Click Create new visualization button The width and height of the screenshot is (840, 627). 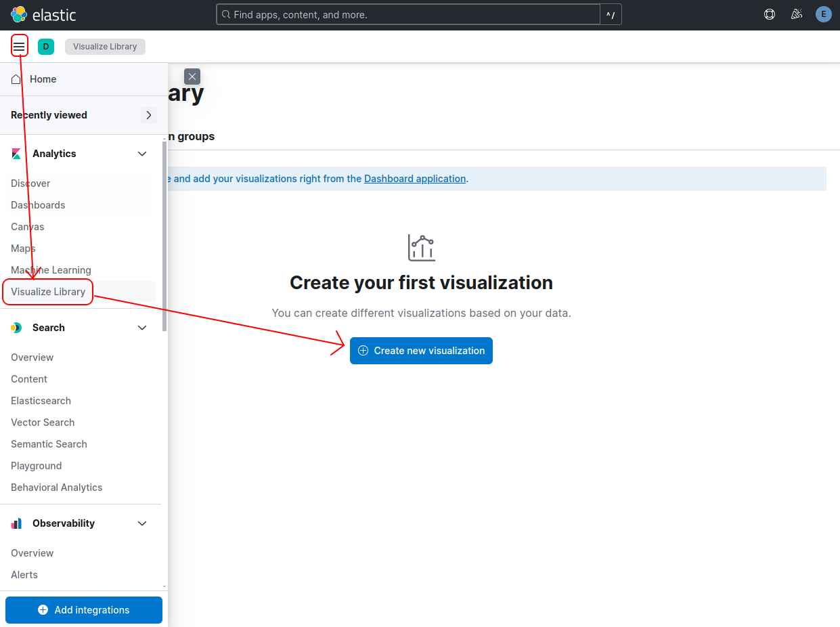421,351
